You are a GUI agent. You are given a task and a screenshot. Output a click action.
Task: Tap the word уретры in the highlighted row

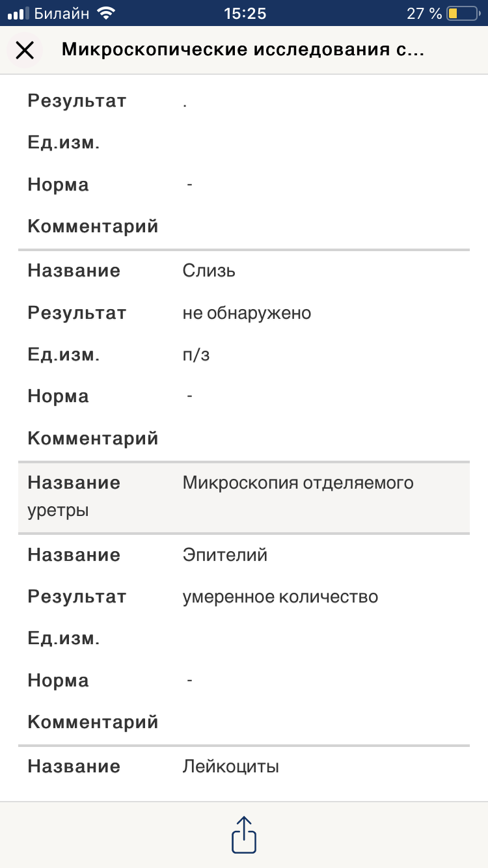tap(58, 511)
